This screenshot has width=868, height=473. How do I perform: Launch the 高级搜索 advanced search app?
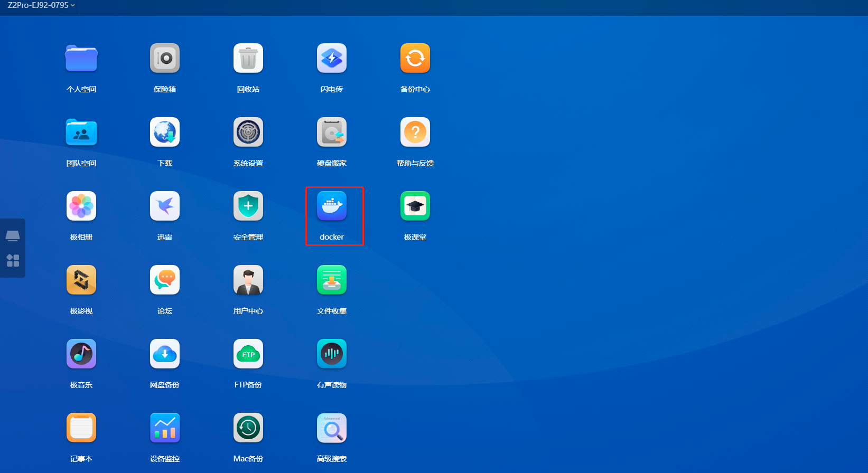332,428
